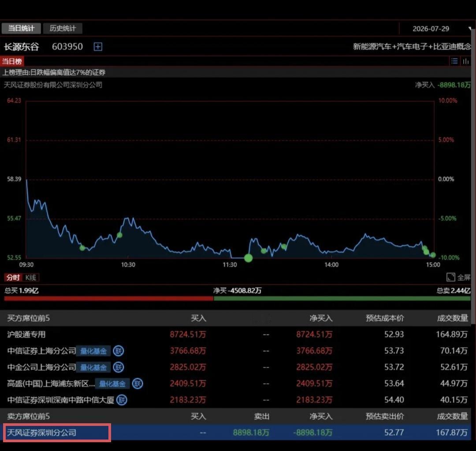Viewport: 476px width, 451px height.
Task: Click 量化基金 tag on 高盛(中国) row
Action: click(x=112, y=384)
